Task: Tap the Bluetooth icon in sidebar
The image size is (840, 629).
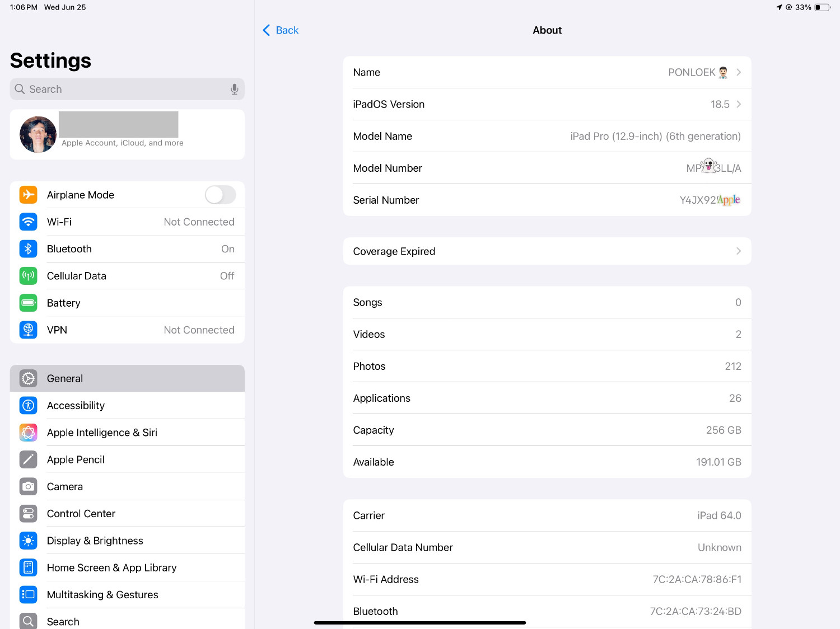Action: 29,249
